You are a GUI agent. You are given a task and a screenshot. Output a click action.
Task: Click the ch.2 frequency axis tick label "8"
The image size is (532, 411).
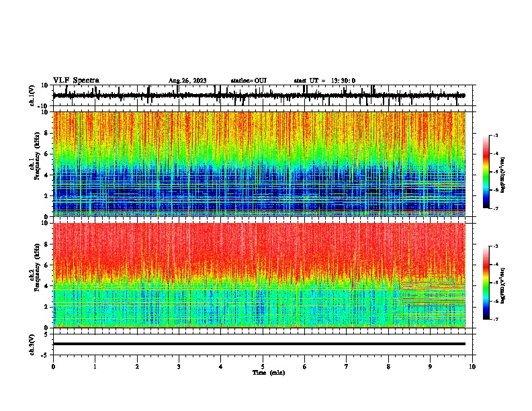click(x=47, y=244)
